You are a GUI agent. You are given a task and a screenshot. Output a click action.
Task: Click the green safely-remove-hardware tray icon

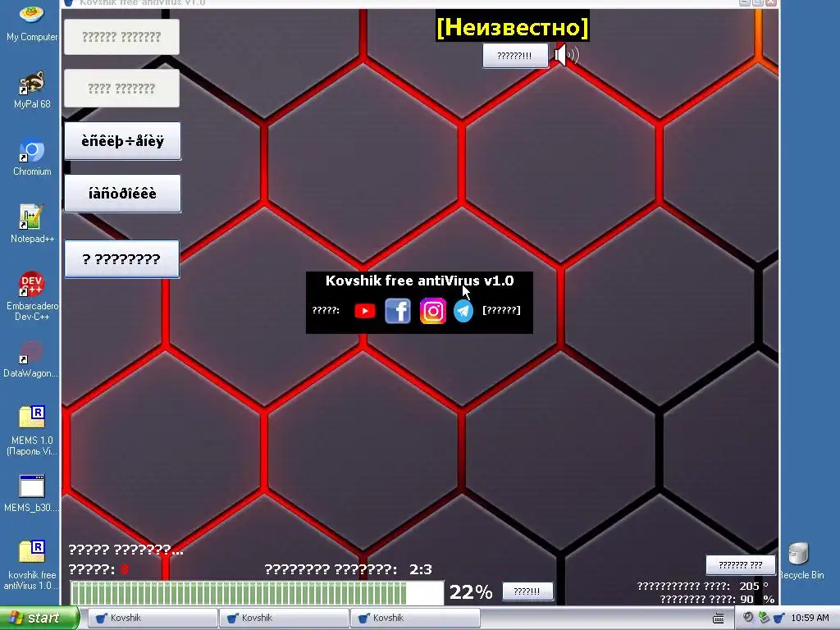[x=764, y=618]
